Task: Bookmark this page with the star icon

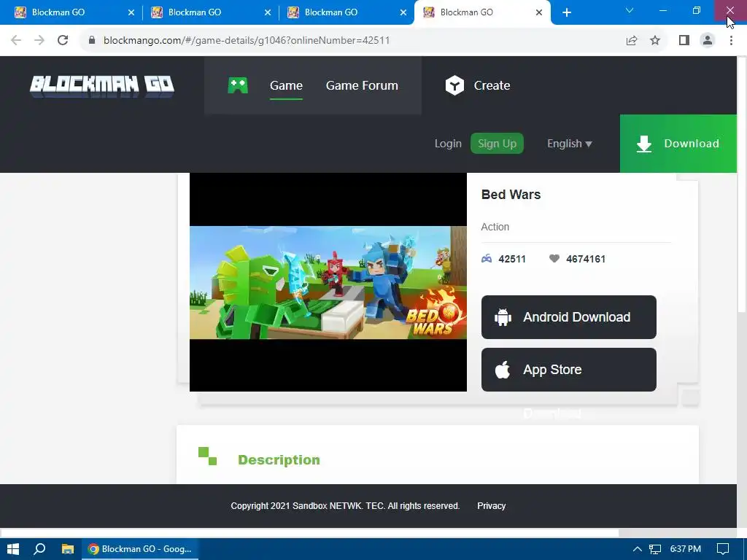Action: click(x=655, y=40)
